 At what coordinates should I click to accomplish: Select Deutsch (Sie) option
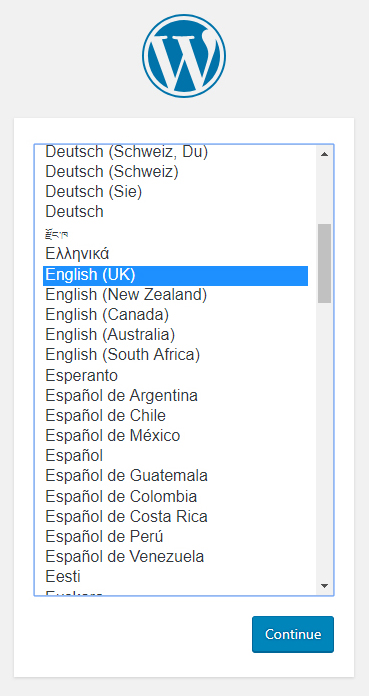[175, 192]
